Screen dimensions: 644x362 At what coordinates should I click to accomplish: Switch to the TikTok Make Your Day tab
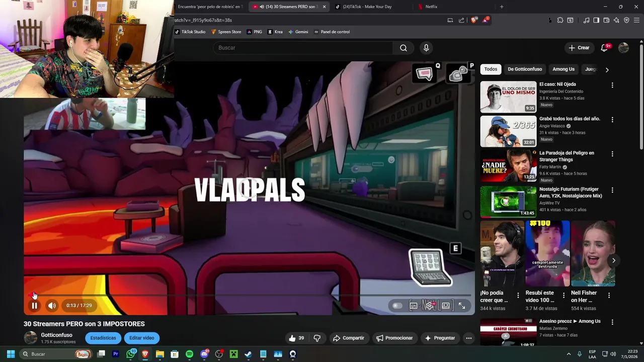click(x=371, y=7)
